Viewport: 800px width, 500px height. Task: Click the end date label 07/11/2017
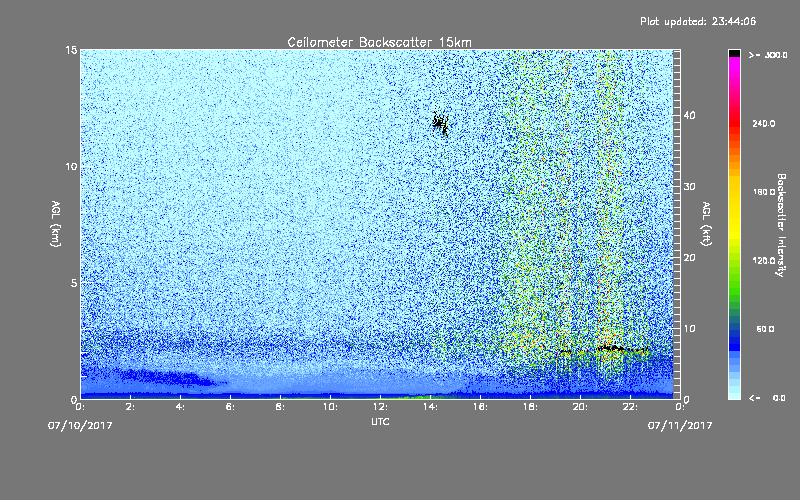(680, 425)
